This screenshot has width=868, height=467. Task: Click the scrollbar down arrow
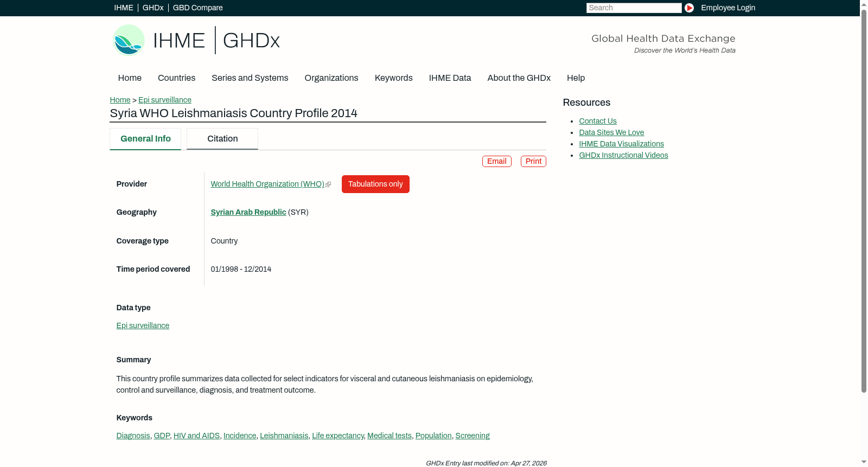click(x=864, y=462)
